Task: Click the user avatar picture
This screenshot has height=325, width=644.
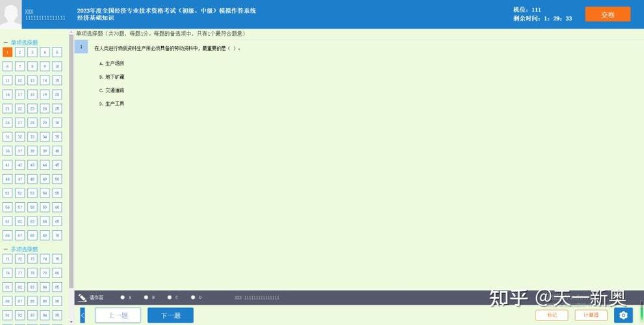Action: click(10, 14)
